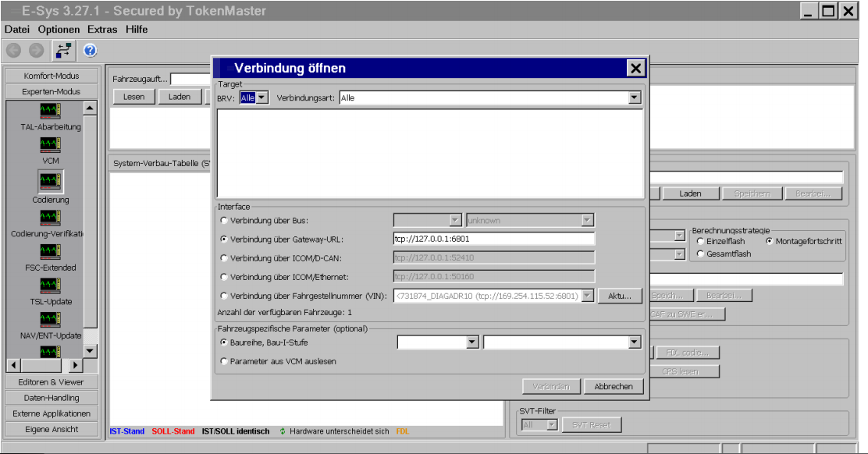Open Eigene Ansicht section

[52, 429]
